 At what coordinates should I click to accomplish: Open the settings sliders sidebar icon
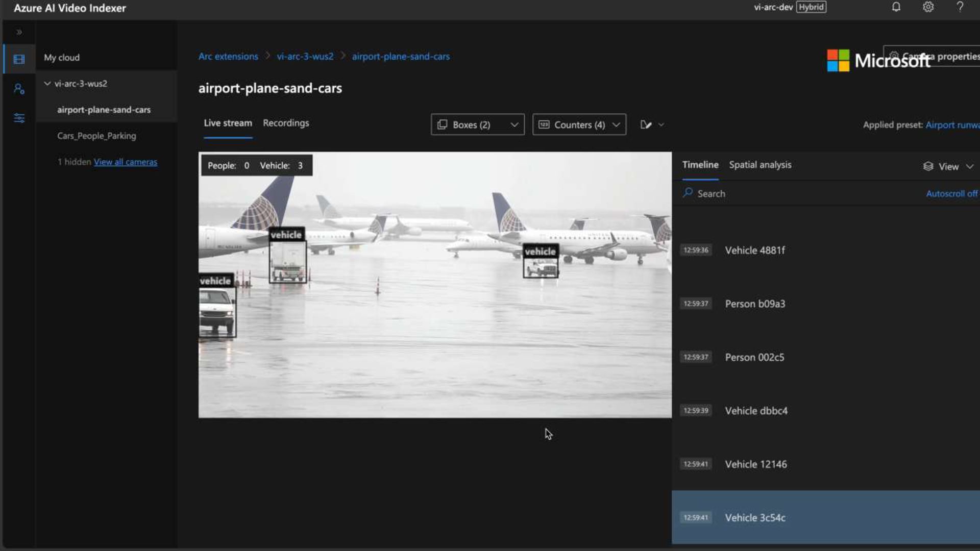click(x=19, y=118)
